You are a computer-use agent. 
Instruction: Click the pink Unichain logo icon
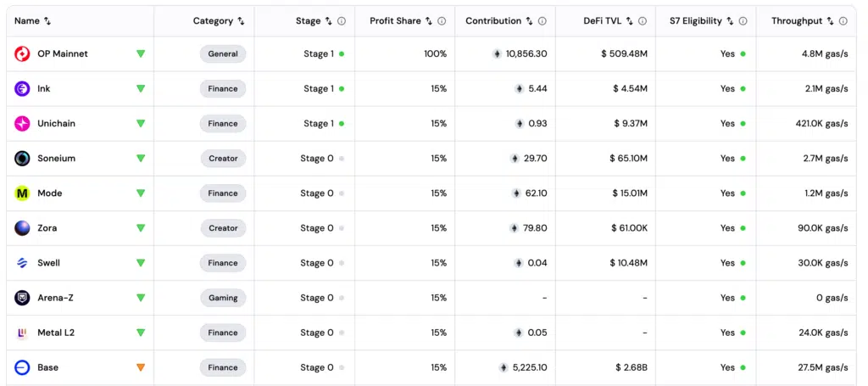click(22, 124)
